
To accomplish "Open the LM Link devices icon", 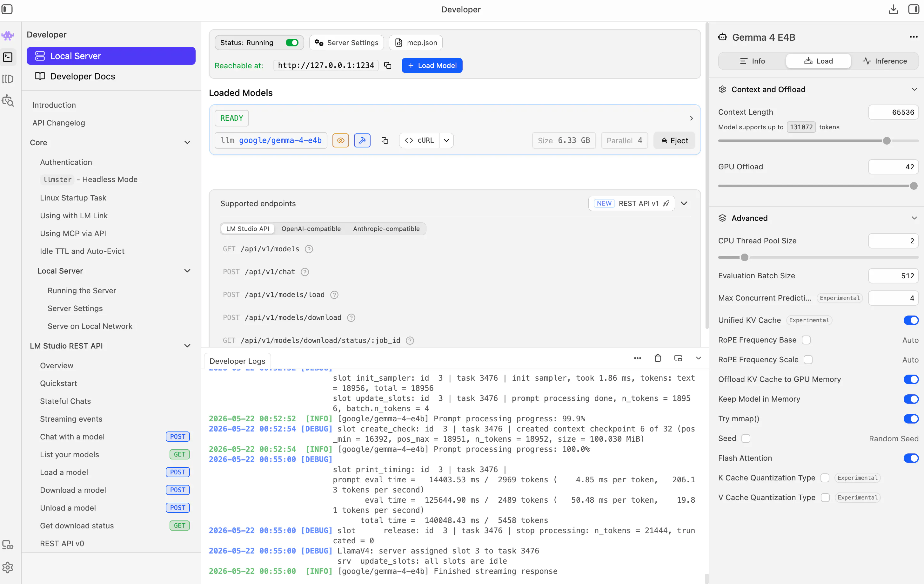I will 8,545.
